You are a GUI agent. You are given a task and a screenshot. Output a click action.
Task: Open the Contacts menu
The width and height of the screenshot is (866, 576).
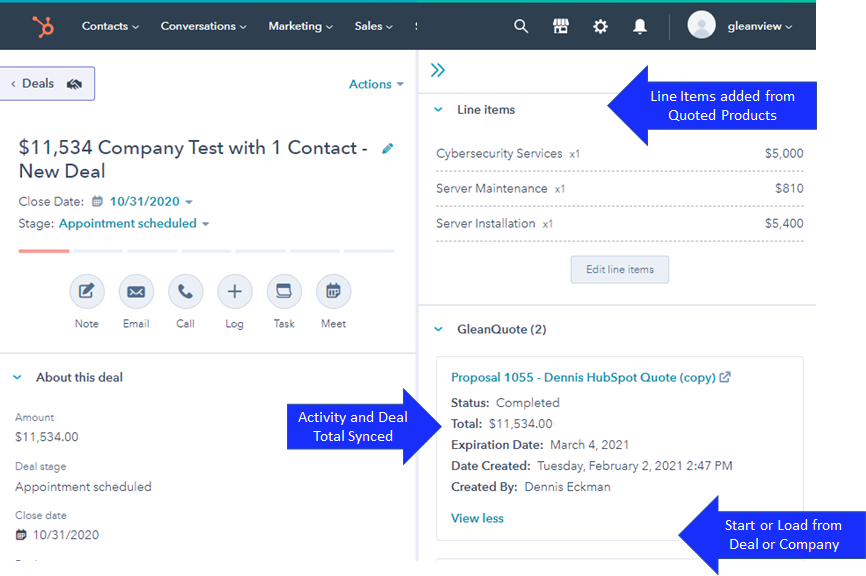[110, 26]
